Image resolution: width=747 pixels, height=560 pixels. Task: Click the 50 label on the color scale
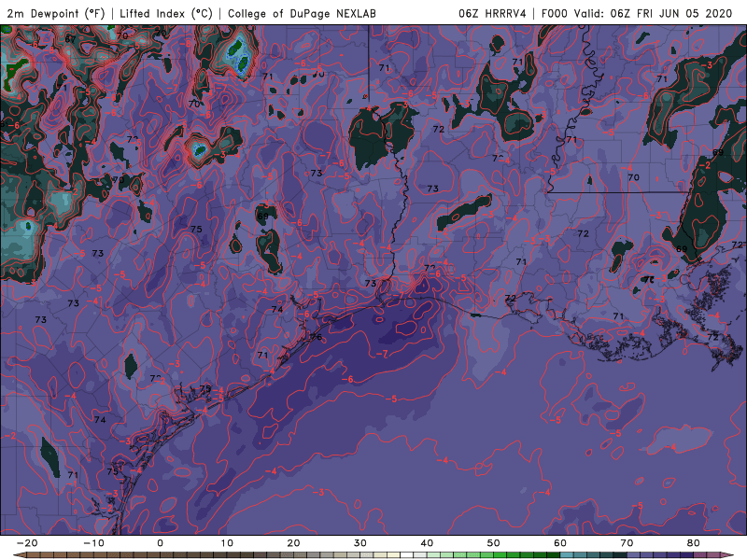(x=494, y=543)
